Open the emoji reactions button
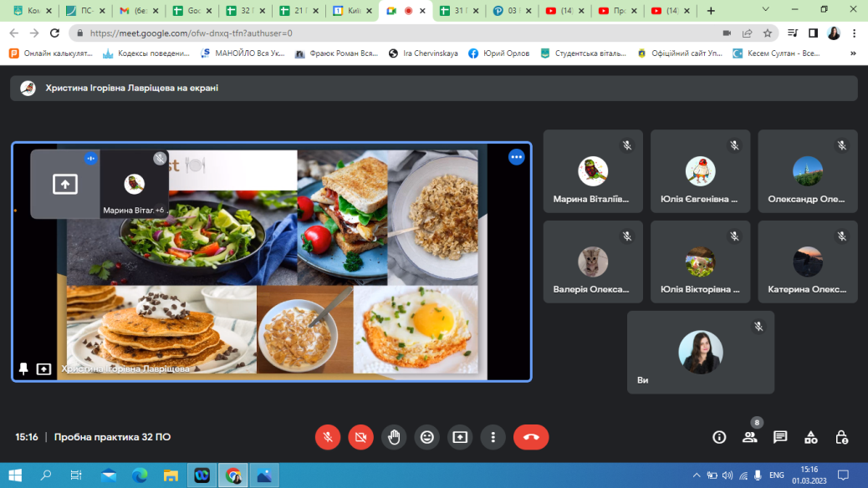The image size is (868, 488). (427, 437)
